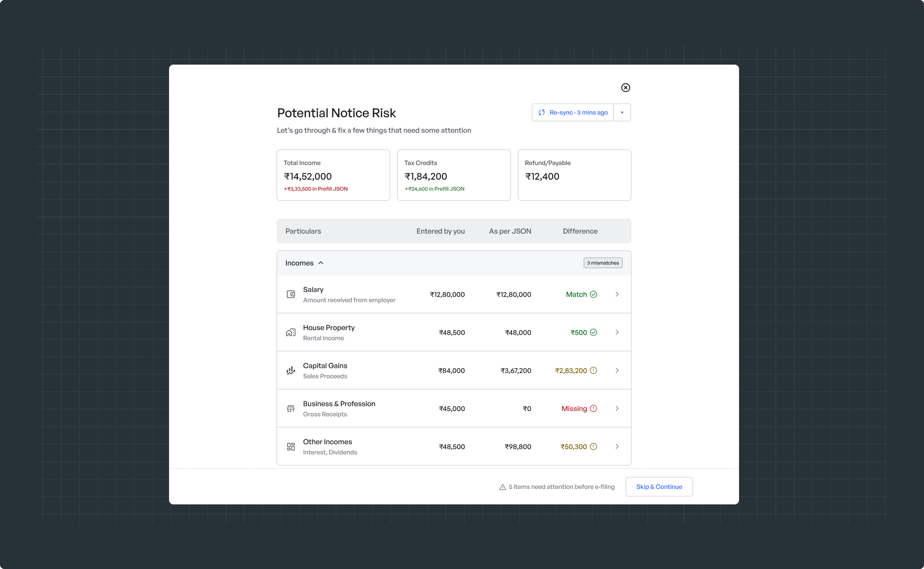Click the Re-sync button

(x=573, y=112)
